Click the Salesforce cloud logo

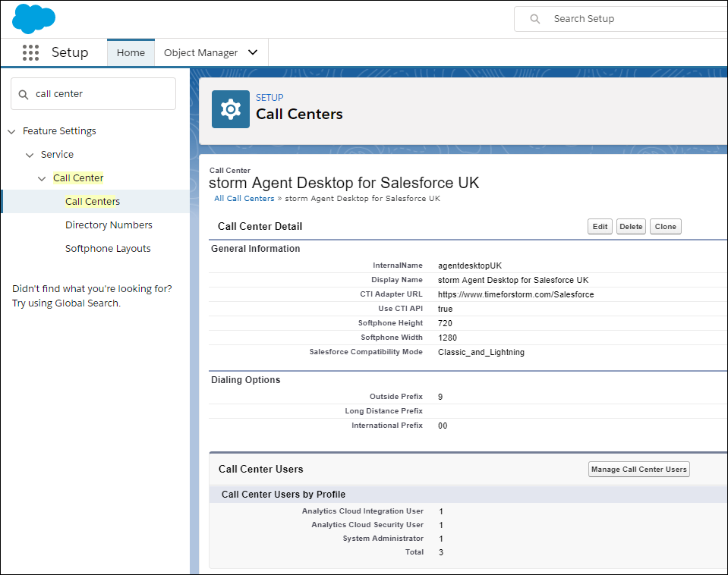(33, 18)
